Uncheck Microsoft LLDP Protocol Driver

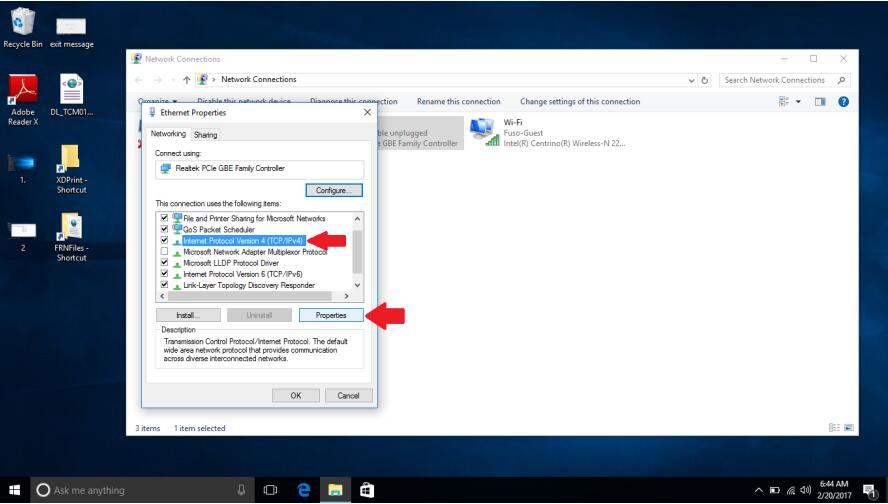point(164,263)
